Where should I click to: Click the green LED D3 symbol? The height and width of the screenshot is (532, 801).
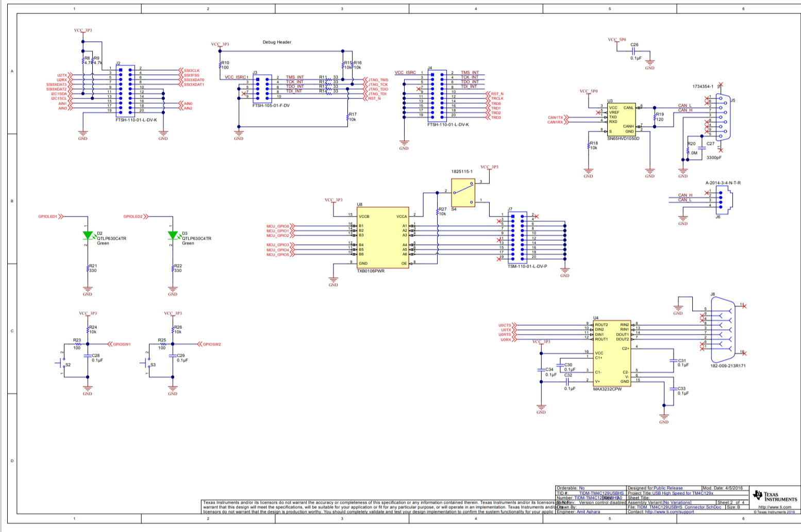pyautogui.click(x=173, y=236)
